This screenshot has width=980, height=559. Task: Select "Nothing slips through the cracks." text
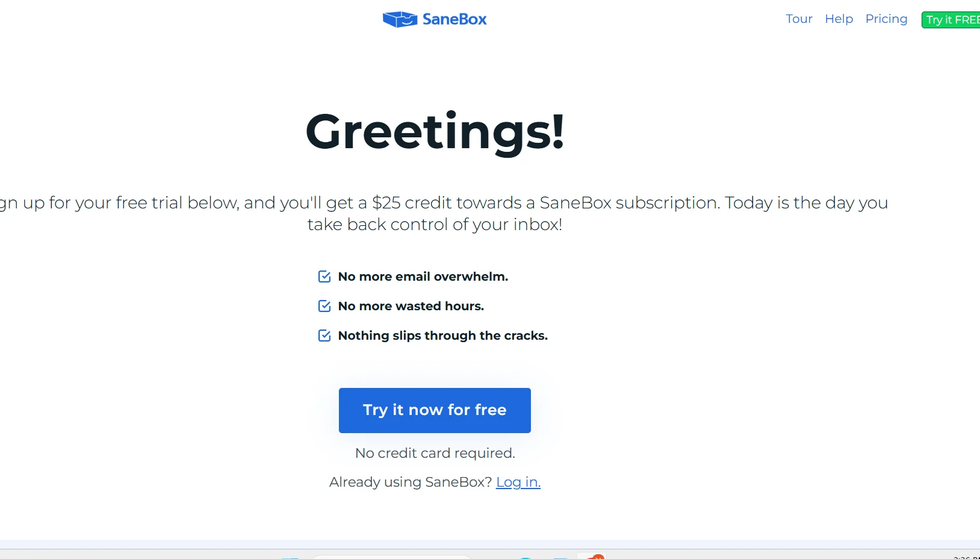tap(442, 336)
